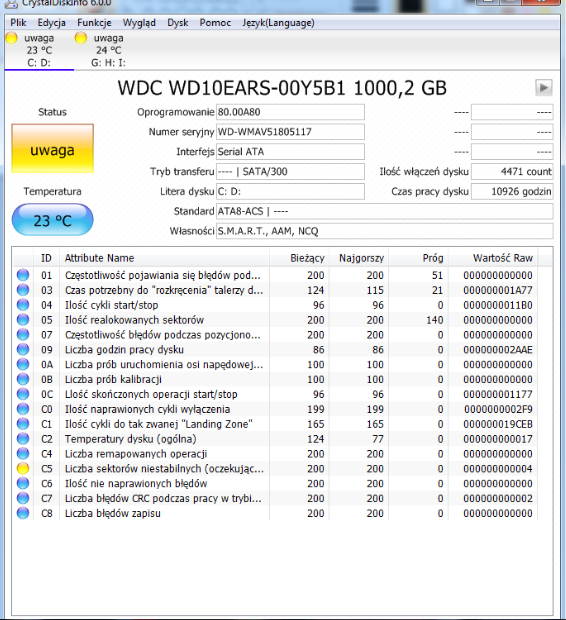
Task: Click serial number field WD-WMAV51805117
Action: (x=290, y=132)
